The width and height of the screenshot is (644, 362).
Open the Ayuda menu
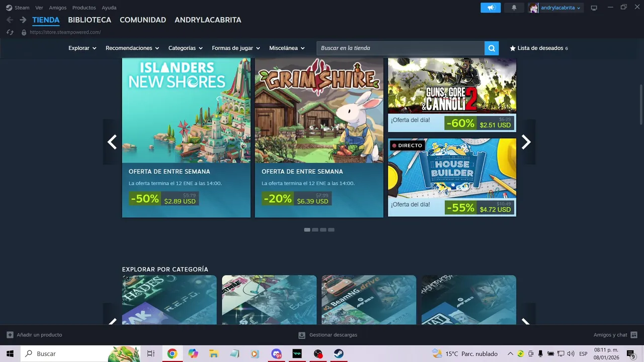[109, 8]
